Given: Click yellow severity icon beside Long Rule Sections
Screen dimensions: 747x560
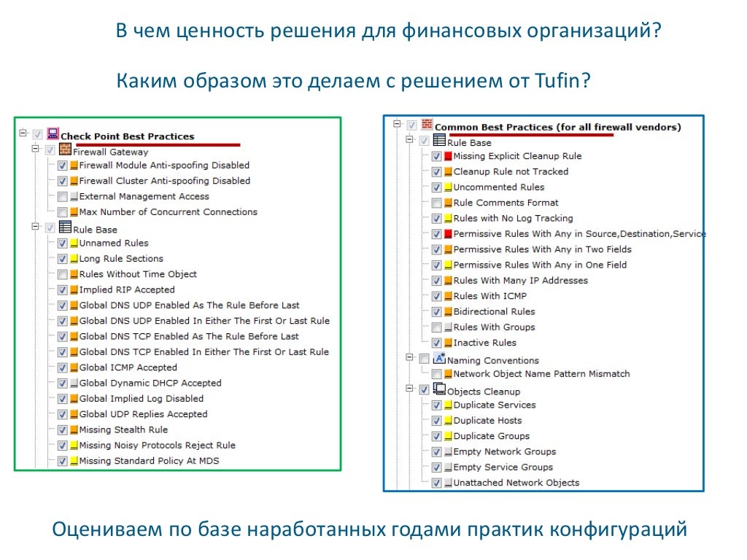Looking at the screenshot, I should [74, 259].
